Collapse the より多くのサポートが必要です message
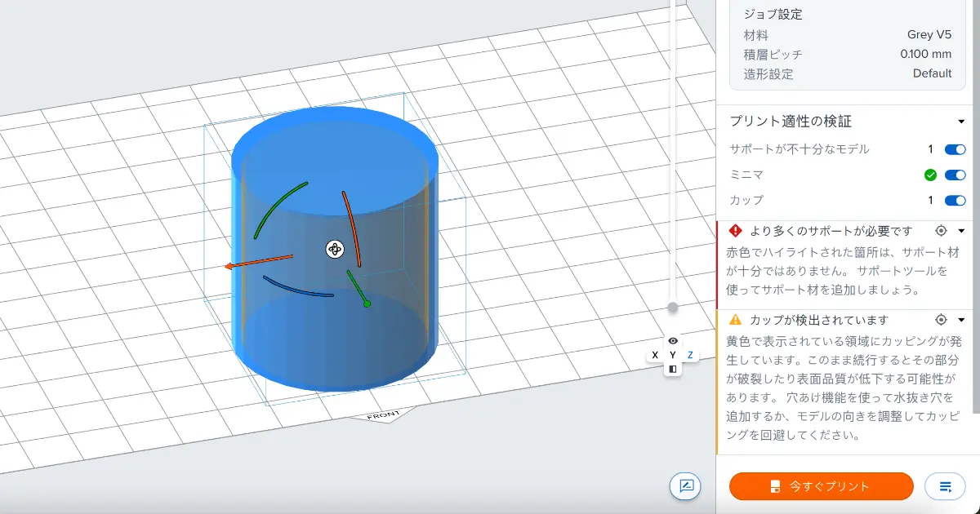 (x=961, y=231)
